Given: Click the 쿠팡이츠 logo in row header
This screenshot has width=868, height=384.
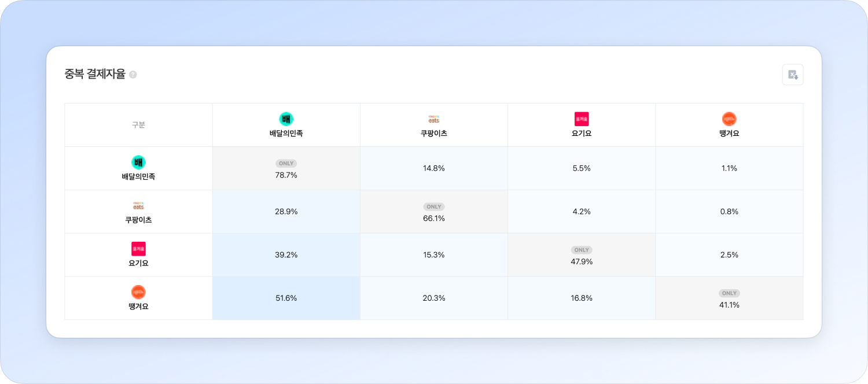Looking at the screenshot, I should [x=138, y=206].
